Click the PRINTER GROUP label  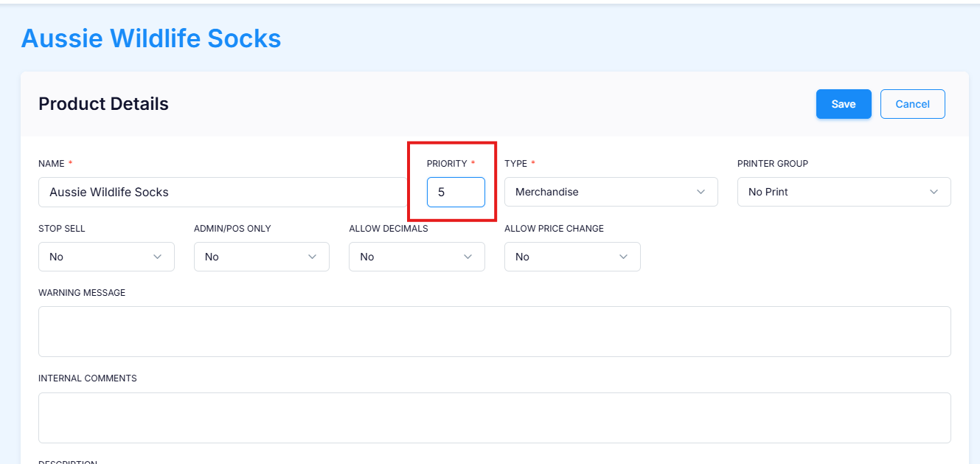pyautogui.click(x=773, y=164)
